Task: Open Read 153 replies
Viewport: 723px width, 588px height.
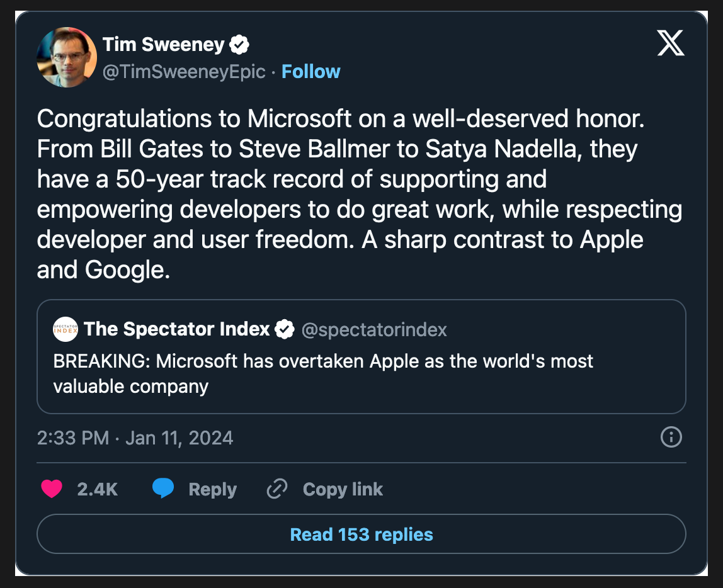Action: pyautogui.click(x=361, y=534)
